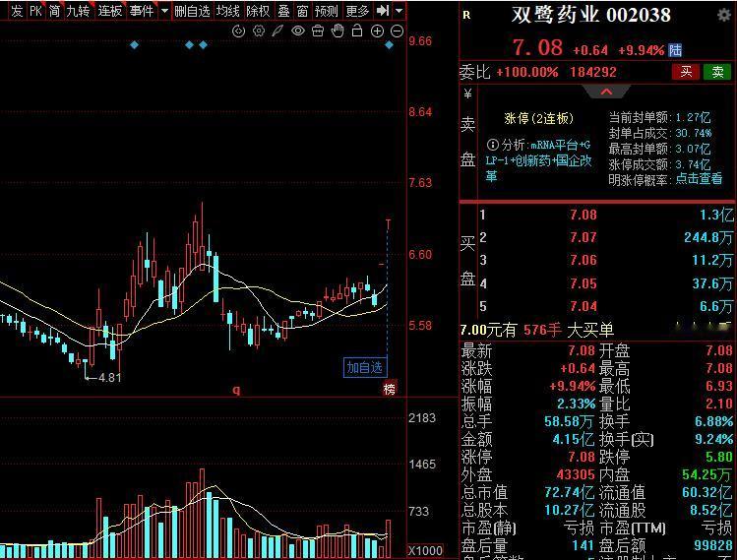Click the code brackets circle icon

[239, 31]
